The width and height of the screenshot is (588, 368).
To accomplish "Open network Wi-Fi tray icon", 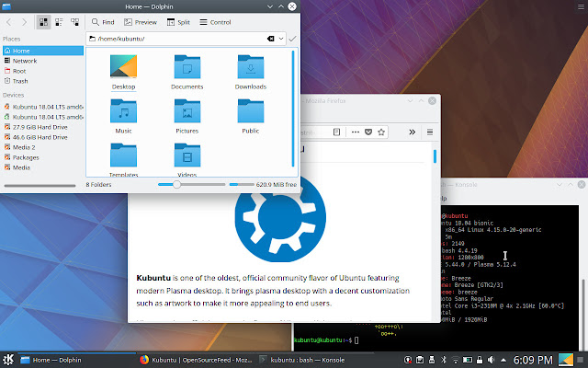I will pos(456,360).
